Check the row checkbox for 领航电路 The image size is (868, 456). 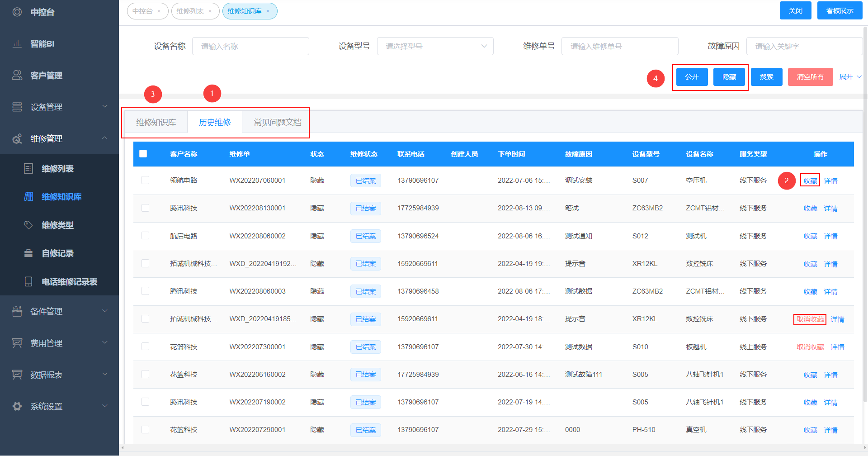click(x=145, y=180)
